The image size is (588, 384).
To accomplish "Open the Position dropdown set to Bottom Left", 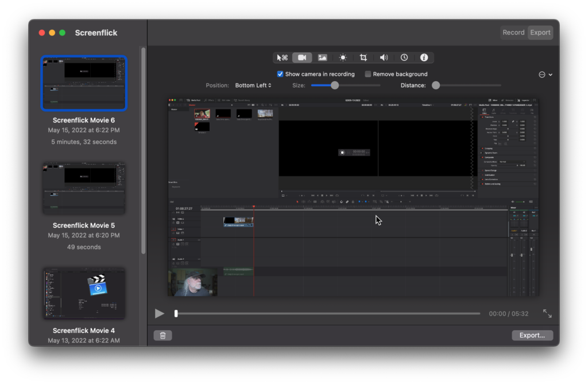I will [x=253, y=85].
